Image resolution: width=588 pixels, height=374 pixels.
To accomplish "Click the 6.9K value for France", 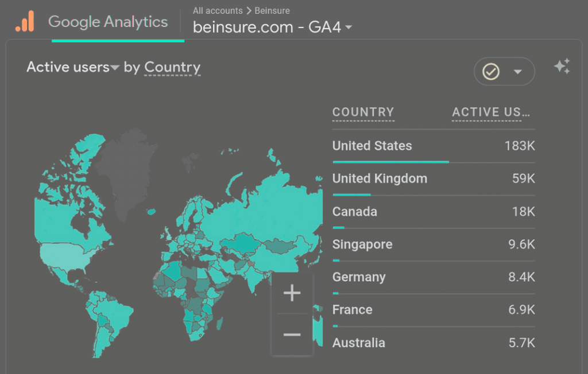I will pos(521,310).
